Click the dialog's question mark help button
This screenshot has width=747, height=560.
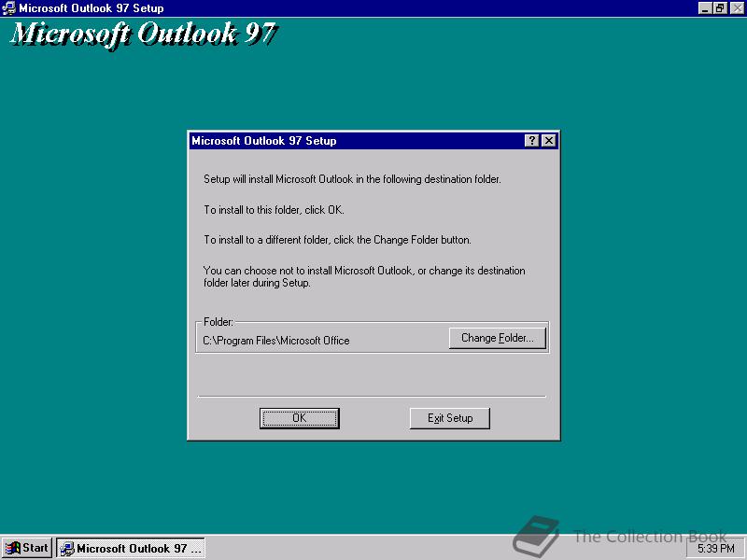click(531, 141)
